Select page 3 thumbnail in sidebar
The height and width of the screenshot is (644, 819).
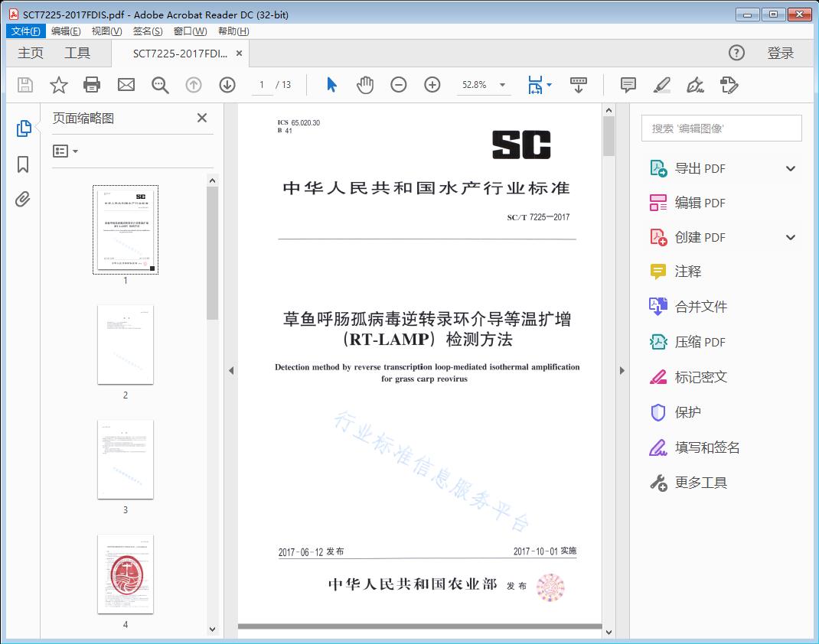pyautogui.click(x=125, y=459)
